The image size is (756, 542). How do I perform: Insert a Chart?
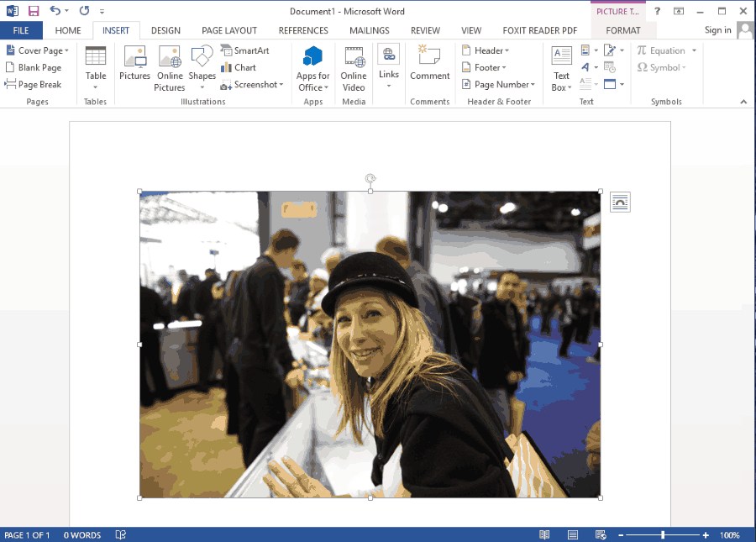coord(239,67)
